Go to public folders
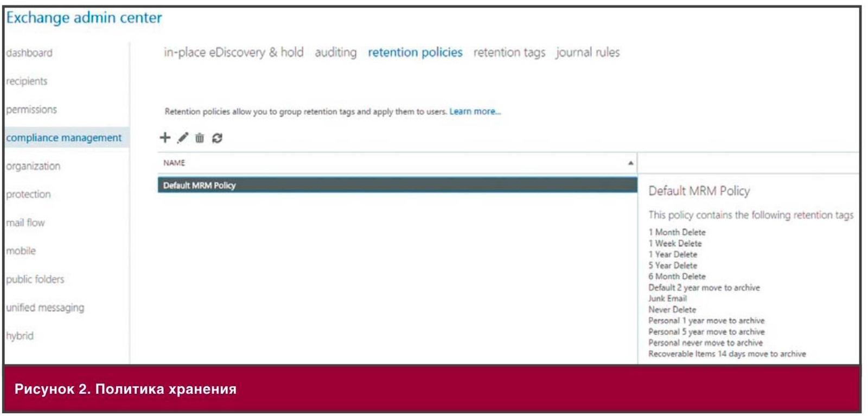This screenshot has height=416, width=868. (x=35, y=279)
